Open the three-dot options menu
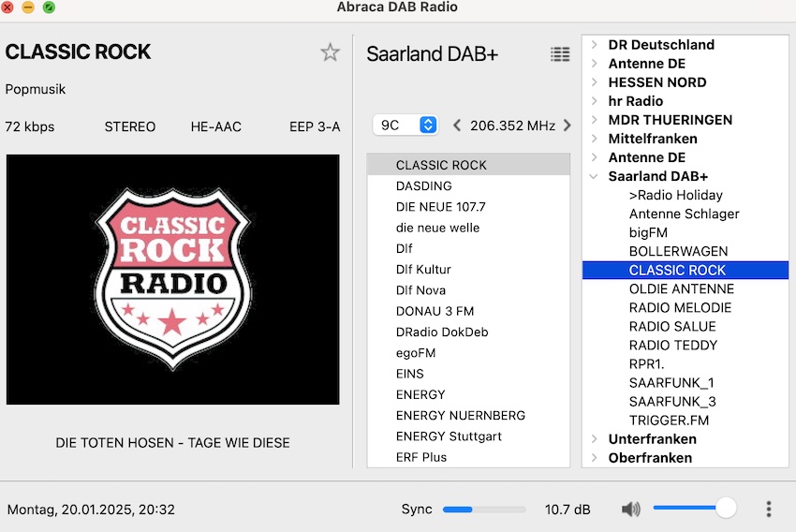 [769, 509]
